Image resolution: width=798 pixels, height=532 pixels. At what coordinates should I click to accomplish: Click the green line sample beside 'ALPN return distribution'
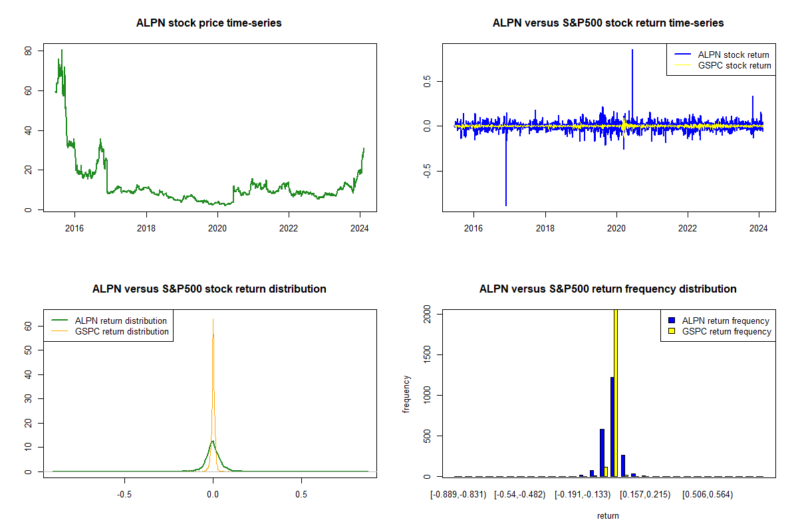coord(59,321)
